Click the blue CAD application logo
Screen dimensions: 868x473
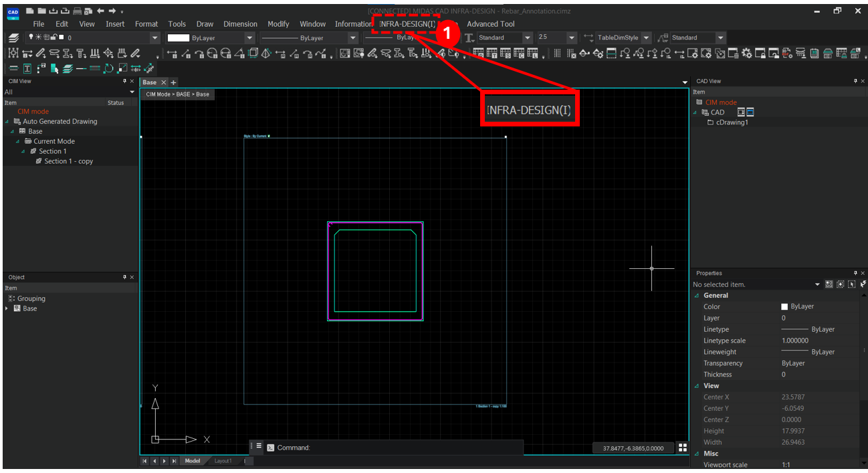click(13, 13)
